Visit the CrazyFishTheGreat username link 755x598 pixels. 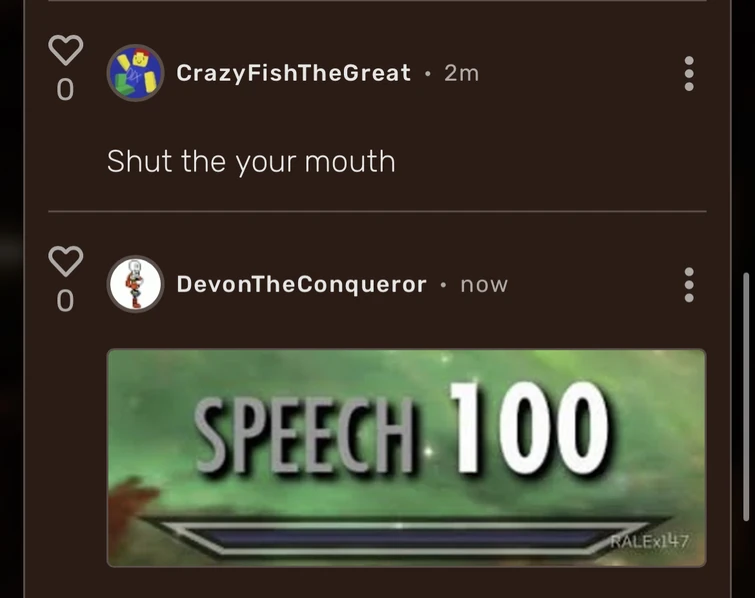tap(293, 73)
